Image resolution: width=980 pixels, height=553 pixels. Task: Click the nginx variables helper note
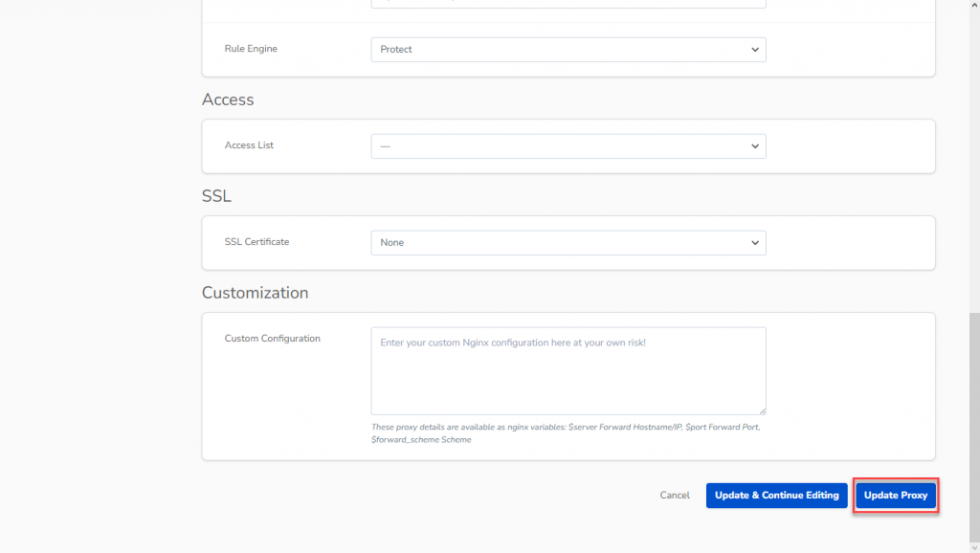coord(568,432)
